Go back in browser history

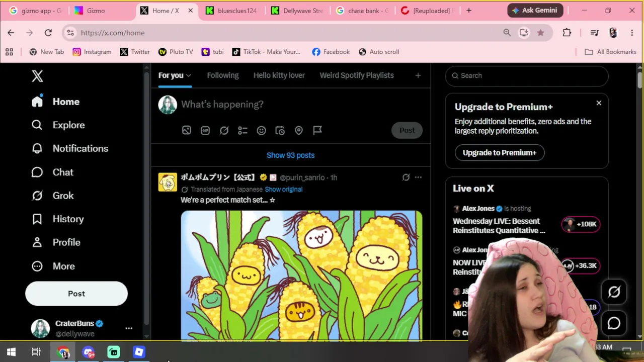point(11,33)
